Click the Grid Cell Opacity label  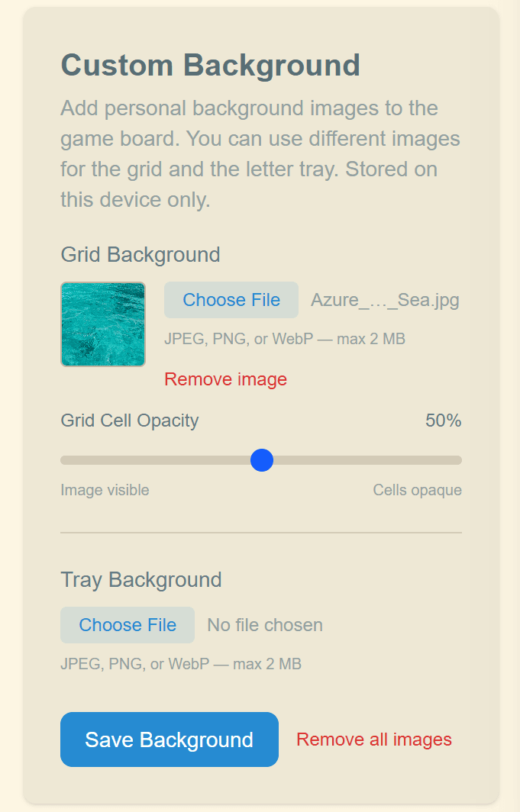tap(129, 420)
